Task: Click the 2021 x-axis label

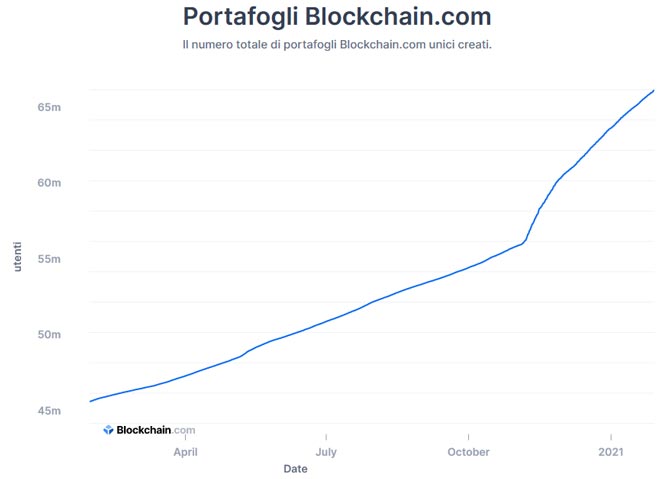Action: (611, 452)
